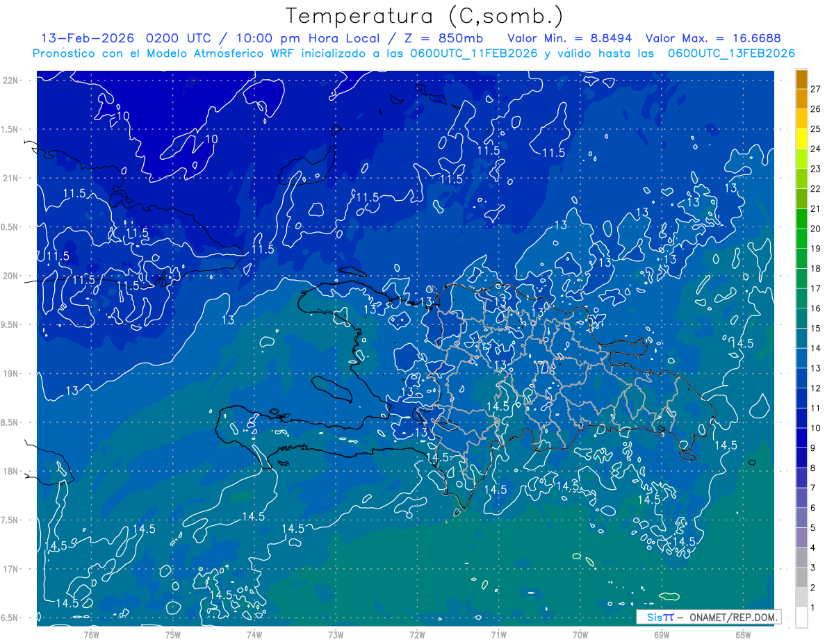Screen dimensions: 834x644
Task: Click the 13 contour label near 76W 19N
Action: [x=72, y=391]
